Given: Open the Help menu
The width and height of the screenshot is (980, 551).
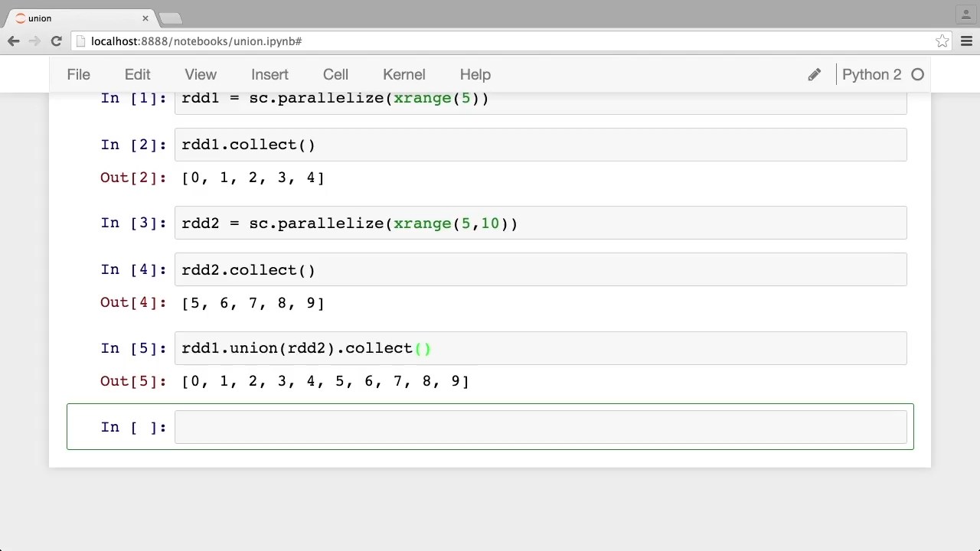Looking at the screenshot, I should click(x=475, y=74).
